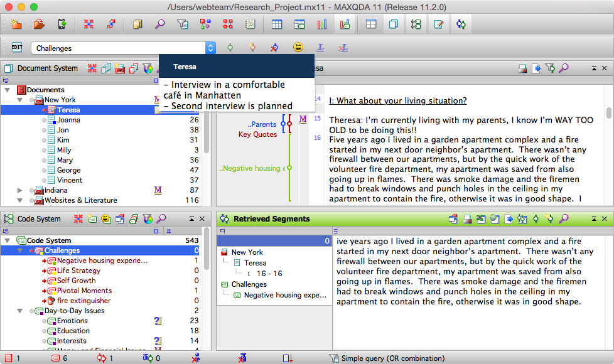Click Simple query (OR combination) in status bar
Screen dimensions: 614x364
pos(393,358)
